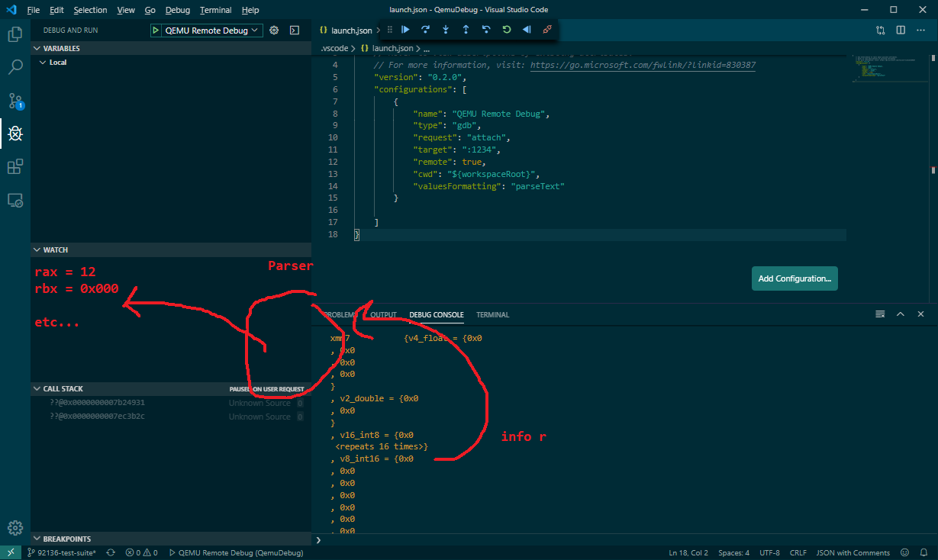The width and height of the screenshot is (938, 560).
Task: Click Continue in the debug toolbar
Action: tap(405, 30)
